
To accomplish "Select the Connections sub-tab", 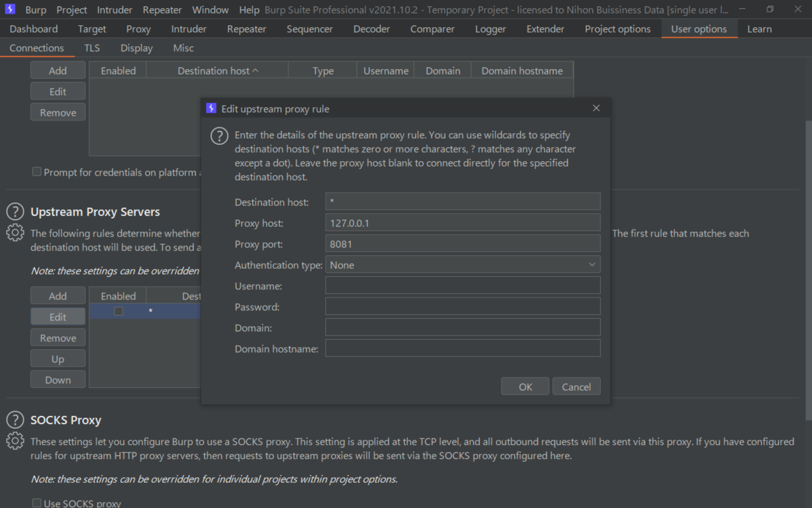I will click(x=37, y=48).
